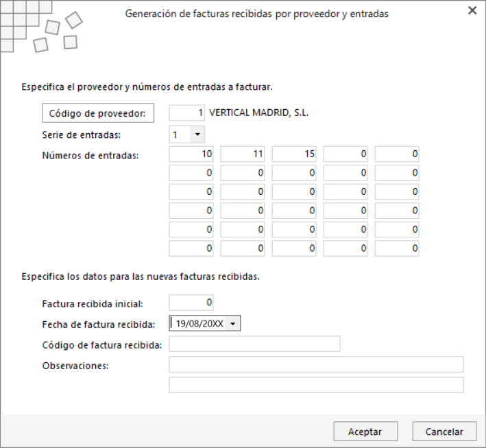Click the decorative squares logo in header
This screenshot has height=448, width=486.
click(x=41, y=27)
